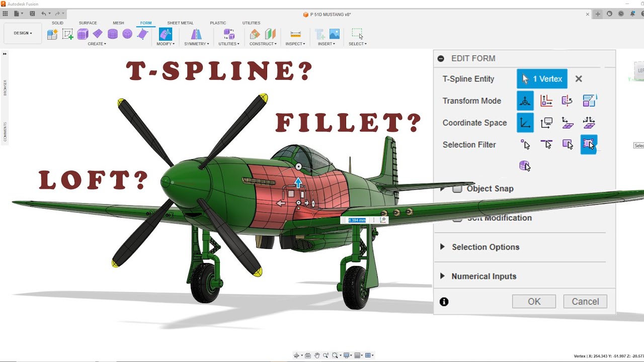Open the UTILITIES ribbon tab

coord(251,23)
